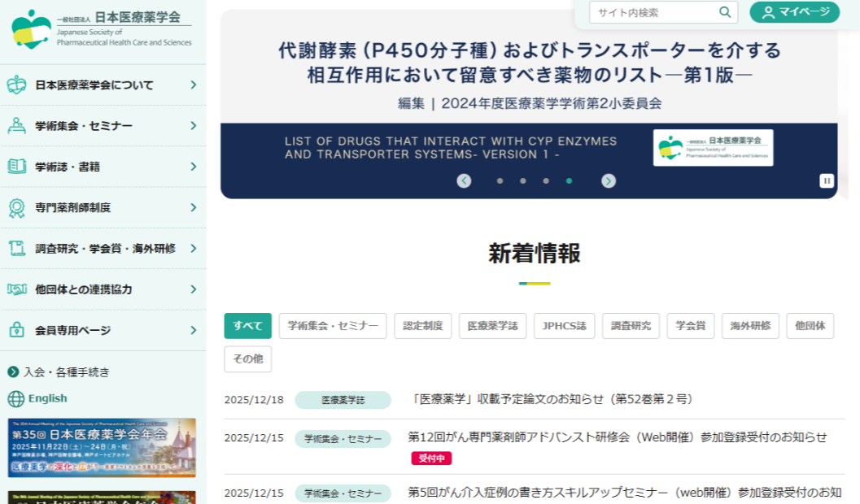Open the マイページ button
The width and height of the screenshot is (860, 504).
point(794,12)
